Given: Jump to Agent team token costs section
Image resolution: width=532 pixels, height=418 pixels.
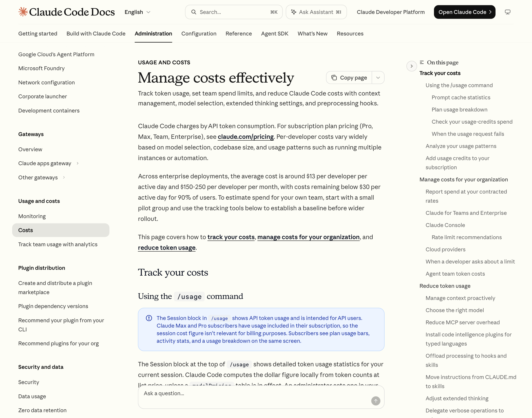Looking at the screenshot, I should pyautogui.click(x=455, y=274).
